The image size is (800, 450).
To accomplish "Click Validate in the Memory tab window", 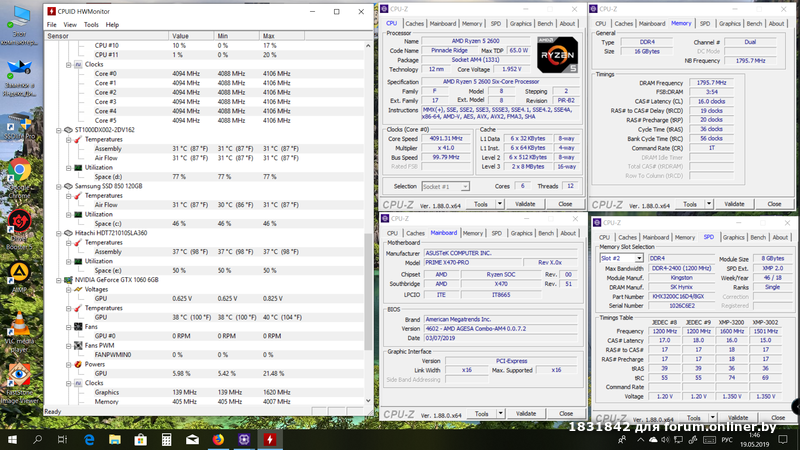I will [734, 204].
